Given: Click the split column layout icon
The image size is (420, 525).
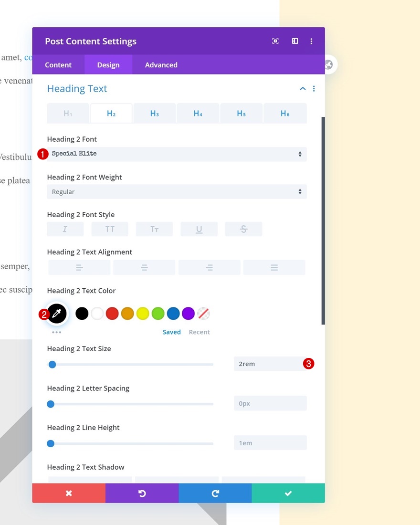Looking at the screenshot, I should click(295, 41).
